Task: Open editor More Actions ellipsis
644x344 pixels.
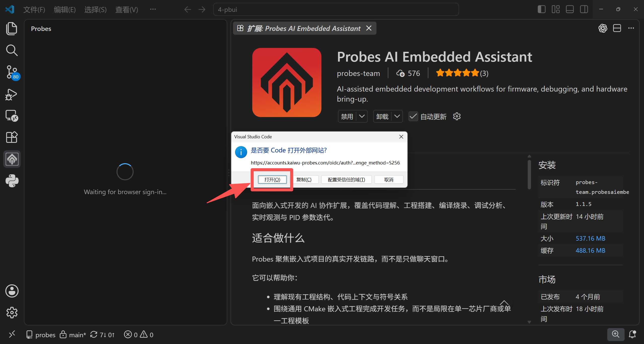Action: (x=631, y=28)
